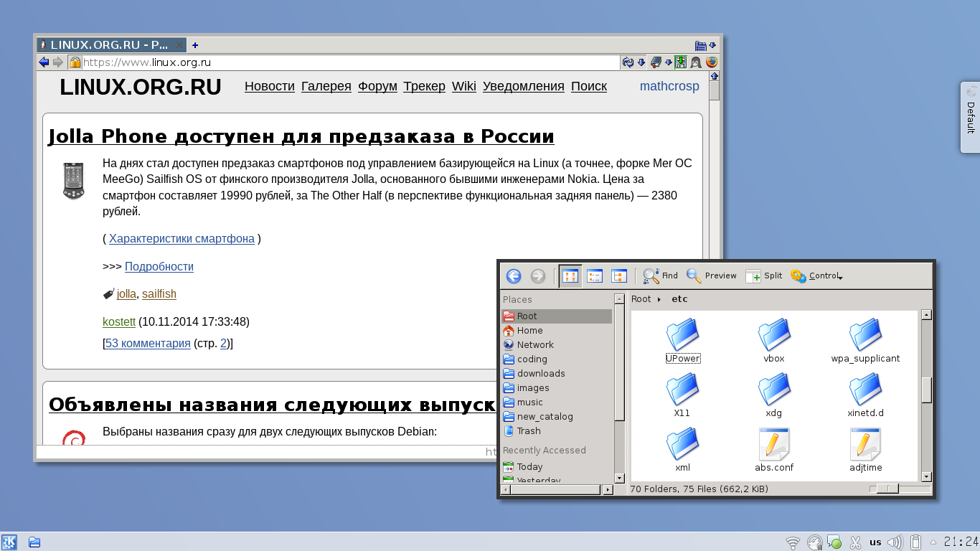Select the X11 folder icon
980x551 pixels.
(x=682, y=389)
